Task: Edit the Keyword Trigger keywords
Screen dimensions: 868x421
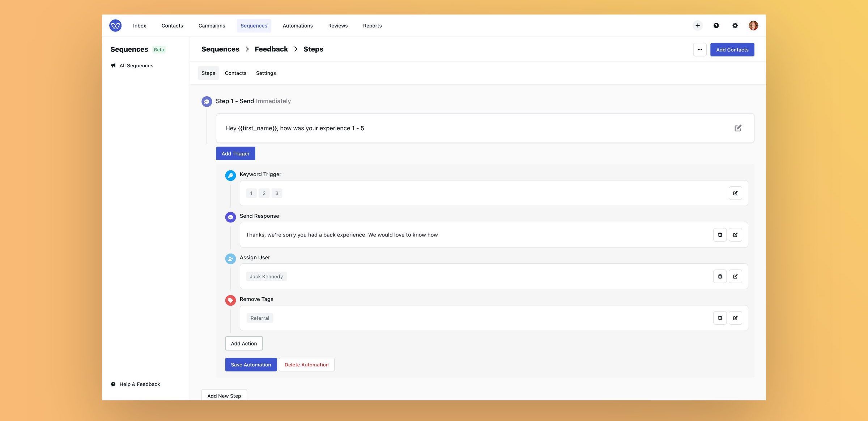Action: [x=735, y=193]
